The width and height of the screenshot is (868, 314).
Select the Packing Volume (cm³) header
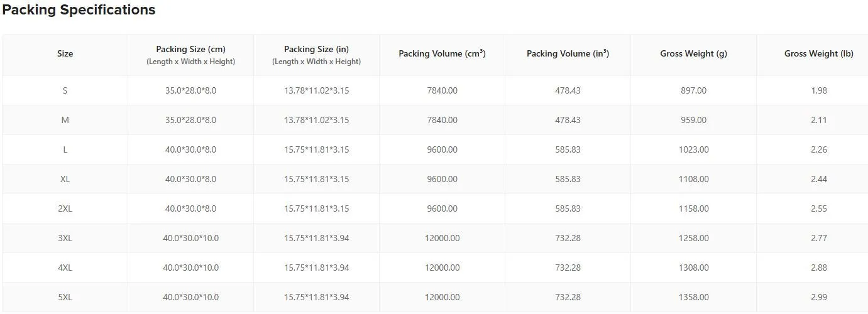point(442,54)
